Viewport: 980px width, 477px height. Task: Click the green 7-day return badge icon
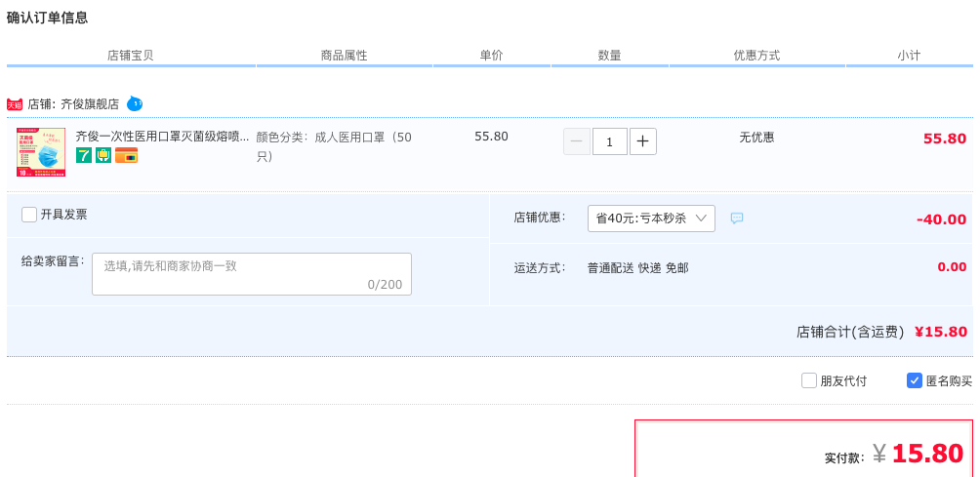pos(84,155)
